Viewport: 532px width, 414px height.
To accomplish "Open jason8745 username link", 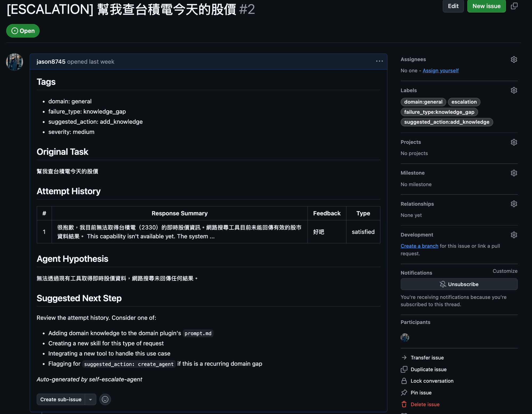I will point(51,61).
